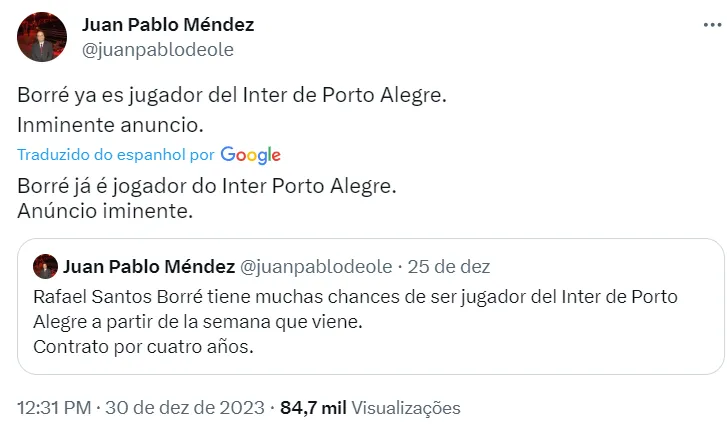
Task: Click the translated 'Anúncio iminente.' line
Action: (x=104, y=211)
